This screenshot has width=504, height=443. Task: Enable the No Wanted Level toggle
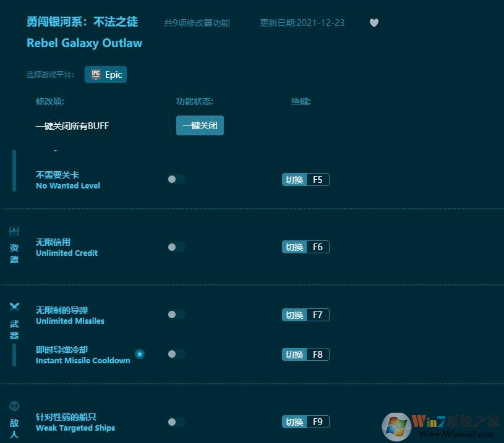coord(176,179)
